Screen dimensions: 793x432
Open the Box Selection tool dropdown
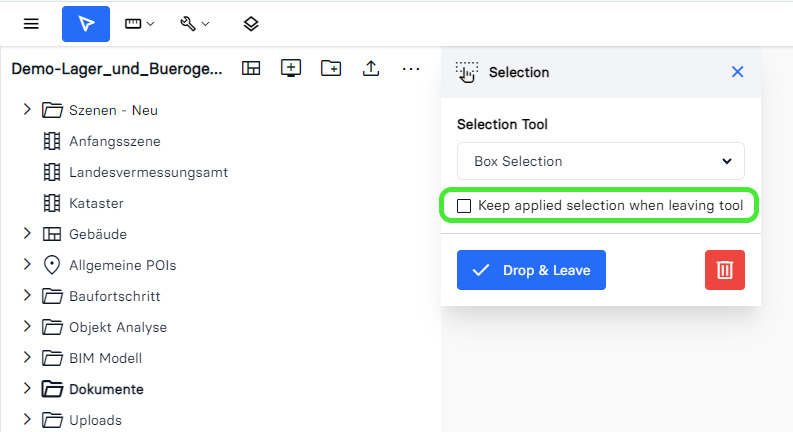[601, 161]
